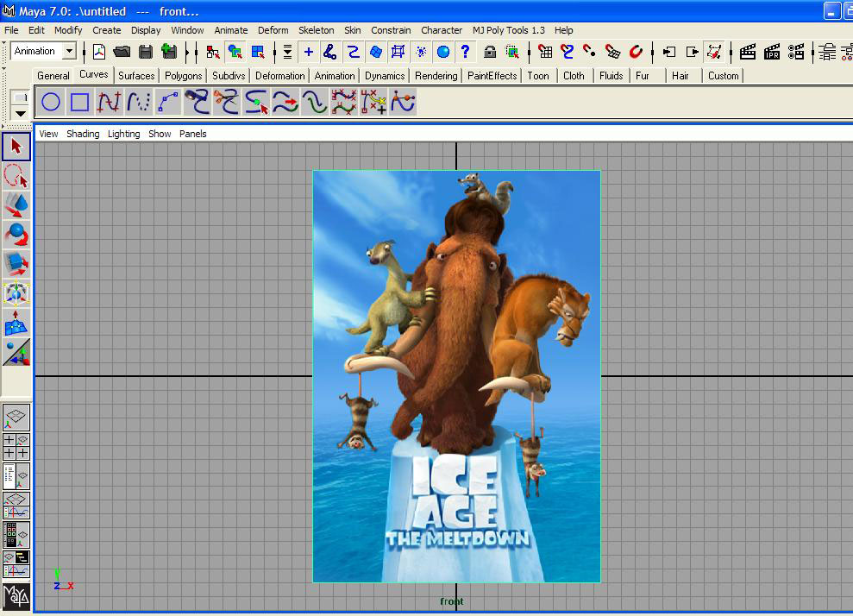Toggle make the selected object live

(x=636, y=52)
